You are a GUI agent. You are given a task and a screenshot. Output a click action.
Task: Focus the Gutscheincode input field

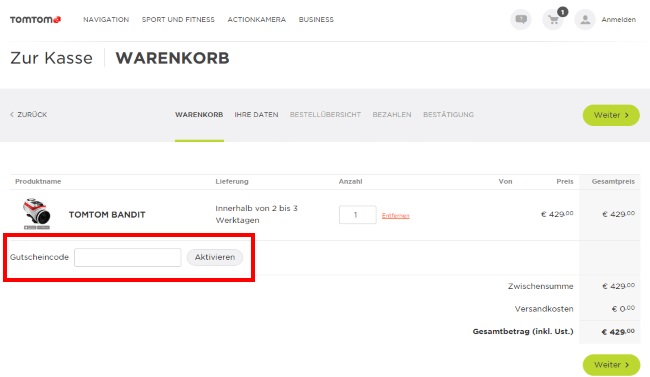[128, 258]
